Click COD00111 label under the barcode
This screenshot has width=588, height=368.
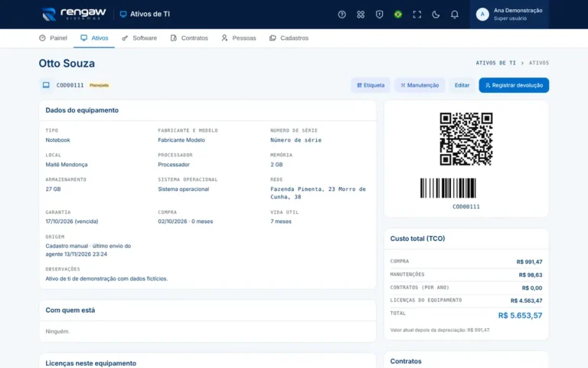pos(466,206)
